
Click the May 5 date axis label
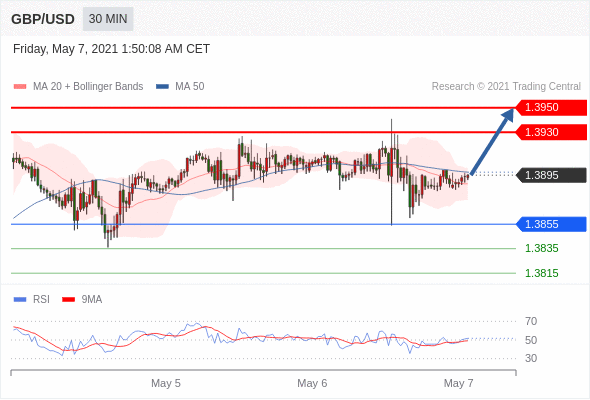tap(166, 383)
